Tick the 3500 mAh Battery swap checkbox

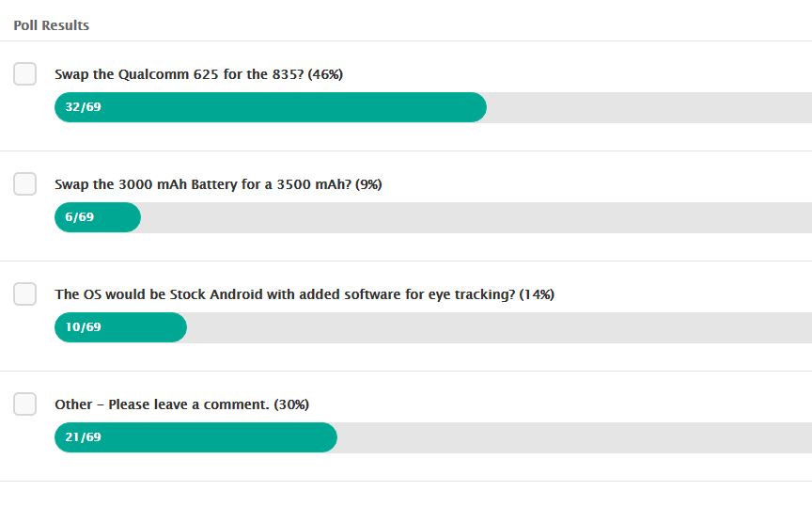(x=24, y=184)
